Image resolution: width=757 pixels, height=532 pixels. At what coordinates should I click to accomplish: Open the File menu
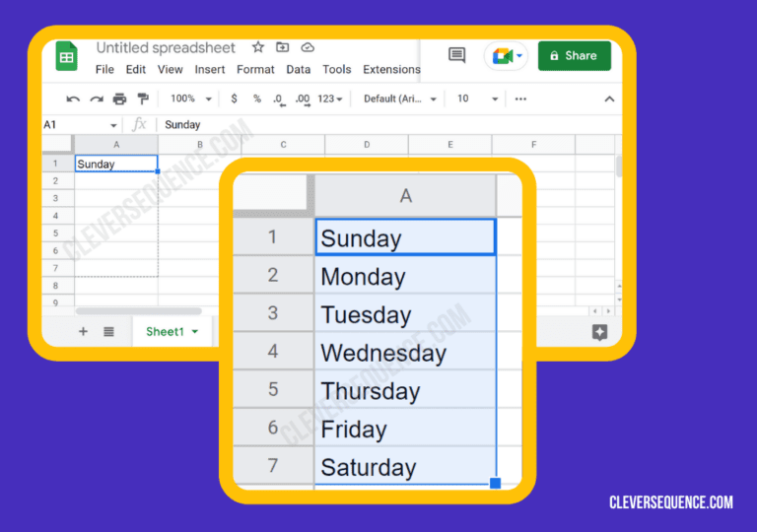point(104,70)
